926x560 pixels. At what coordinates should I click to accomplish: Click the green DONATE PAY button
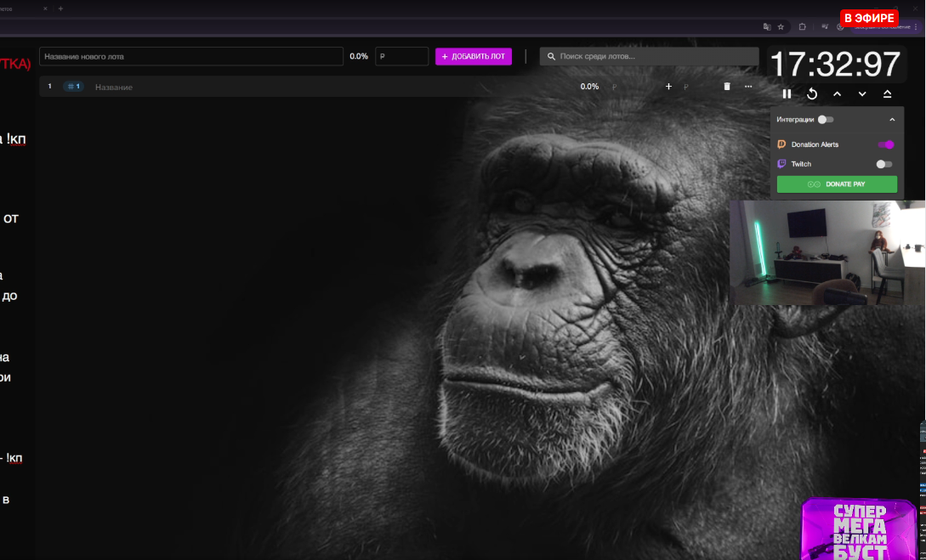(x=837, y=184)
